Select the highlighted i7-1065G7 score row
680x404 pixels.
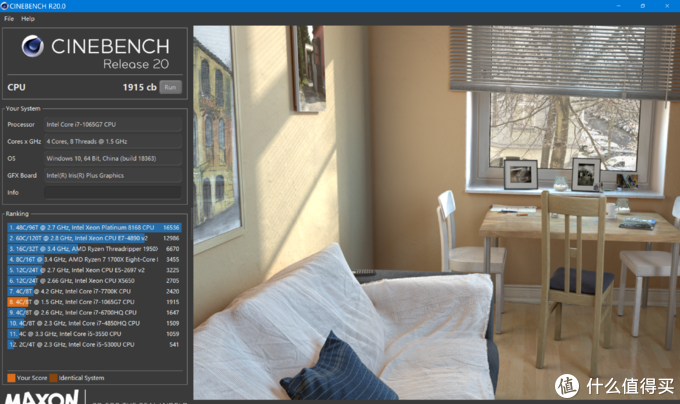(x=95, y=302)
